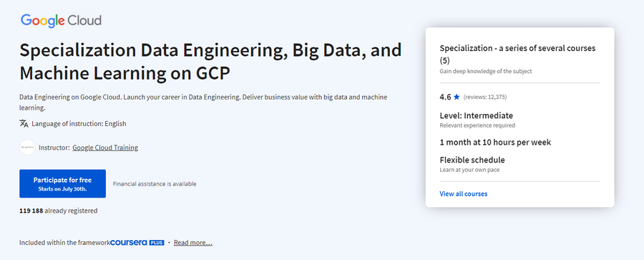
Task: Open the View all courses link
Action: click(463, 194)
